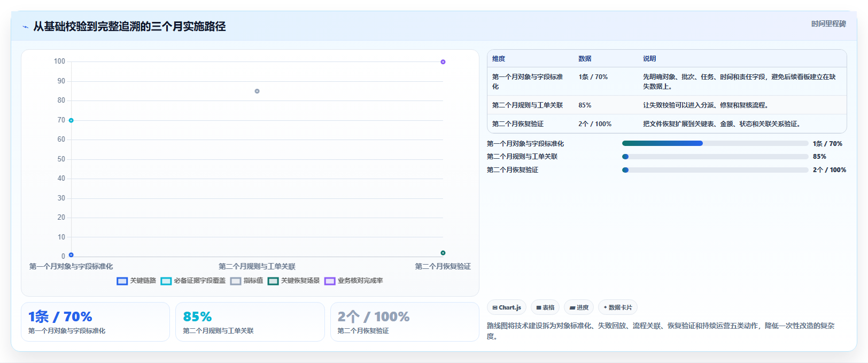Select the purple data point at value 100

443,62
